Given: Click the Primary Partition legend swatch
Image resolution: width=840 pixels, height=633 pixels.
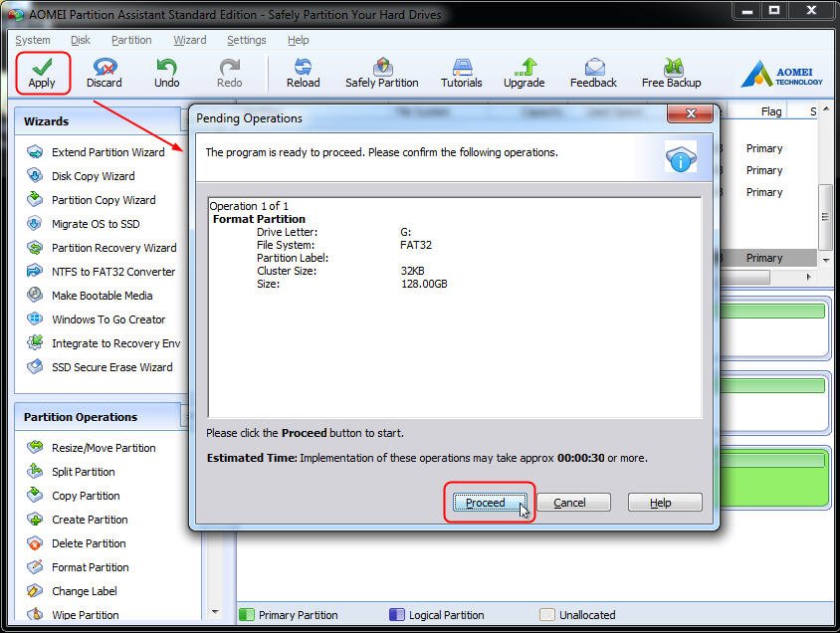Looking at the screenshot, I should pos(247,614).
